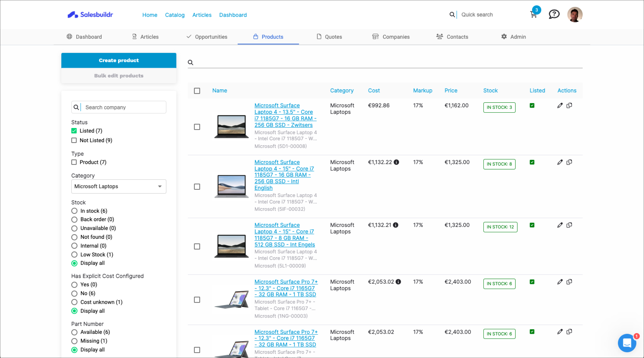Open Microsoft Surface Pro 7+ product link
Screen dimensions: 644x358
tap(286, 288)
